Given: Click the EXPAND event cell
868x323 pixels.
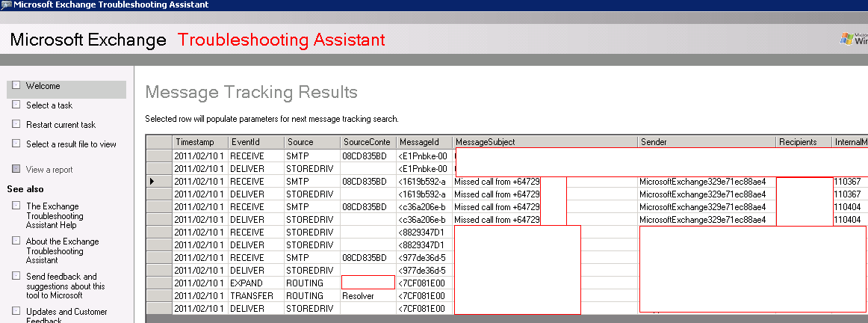Looking at the screenshot, I should (256, 283).
